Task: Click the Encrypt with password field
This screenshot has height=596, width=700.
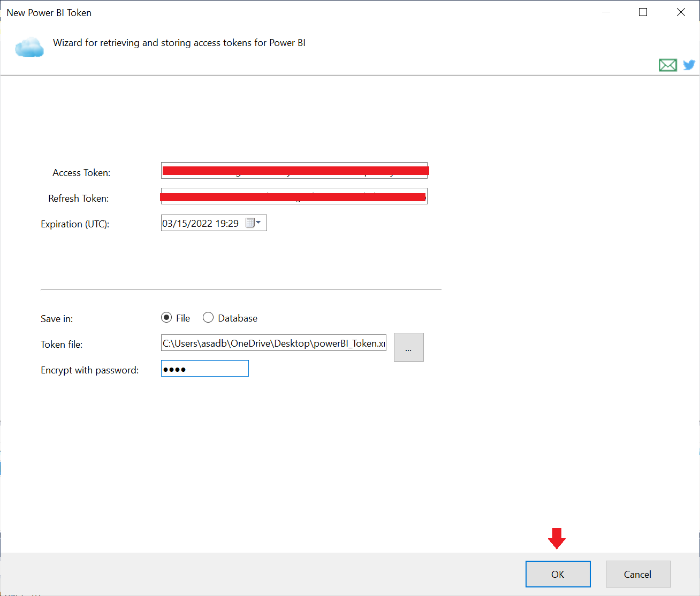Action: pyautogui.click(x=205, y=369)
